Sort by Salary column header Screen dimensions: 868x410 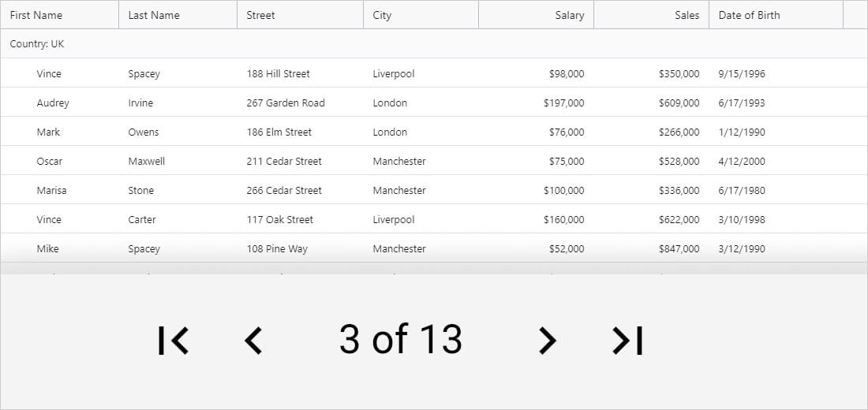click(x=569, y=15)
